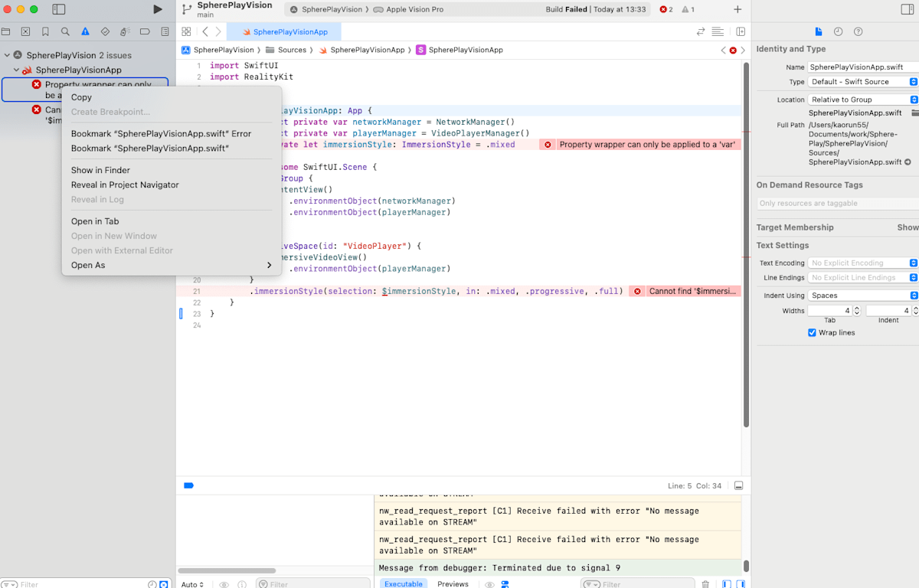The height and width of the screenshot is (588, 919).
Task: Toggle the inspector panel visibility
Action: click(908, 9)
